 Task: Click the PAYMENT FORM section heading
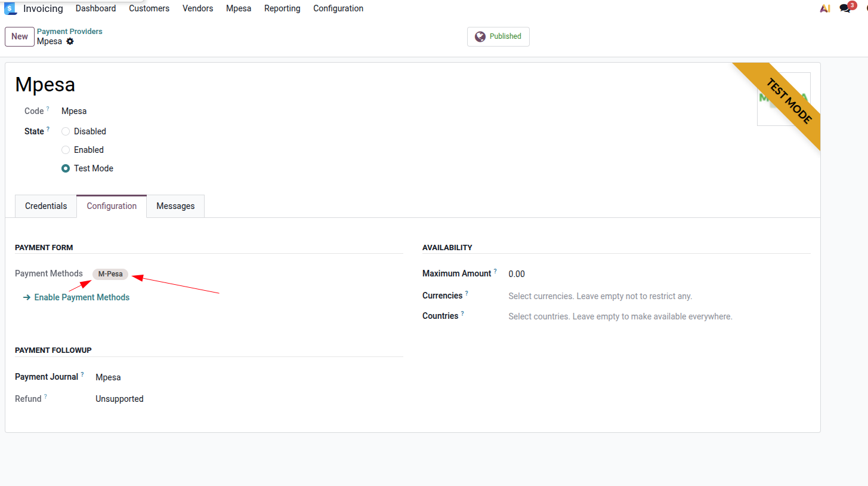click(44, 247)
